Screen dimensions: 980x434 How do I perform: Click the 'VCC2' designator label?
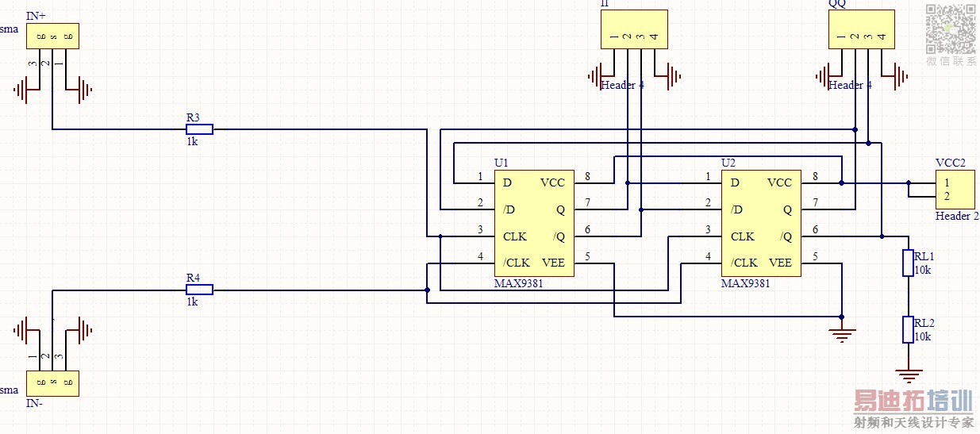pos(950,163)
